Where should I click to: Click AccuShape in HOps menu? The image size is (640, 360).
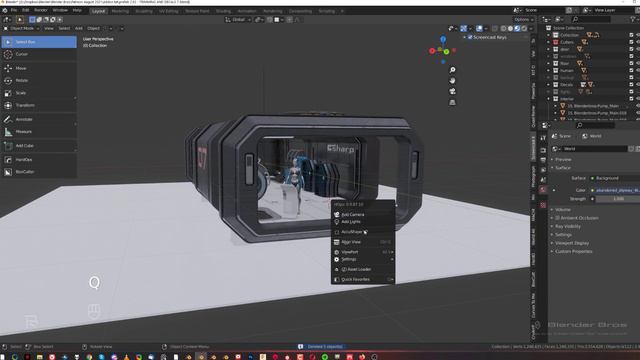(362, 232)
